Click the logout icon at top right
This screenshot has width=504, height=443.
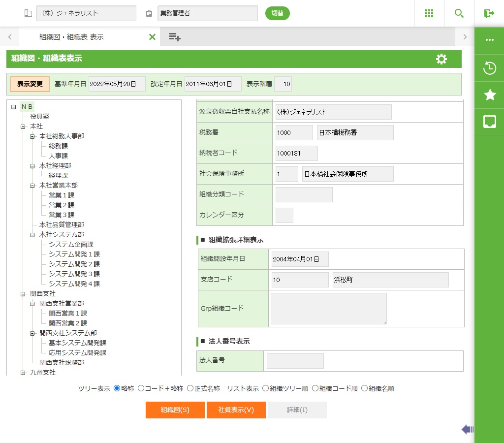coord(489,13)
